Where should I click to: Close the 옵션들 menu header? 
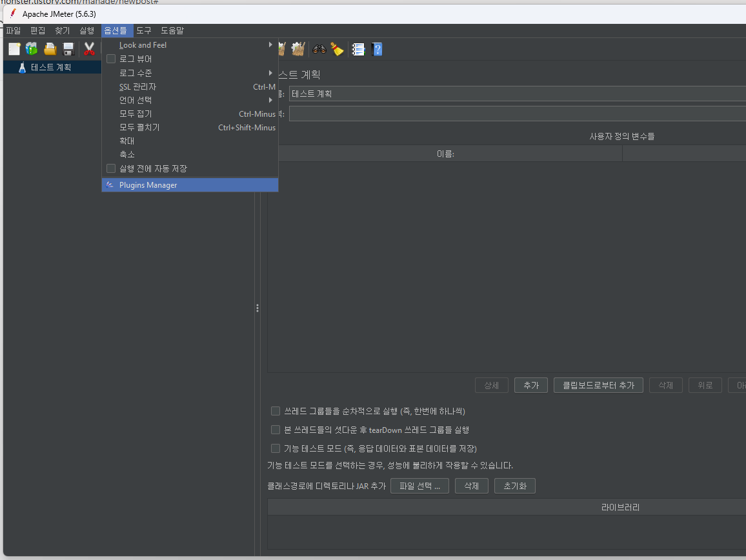coord(116,30)
